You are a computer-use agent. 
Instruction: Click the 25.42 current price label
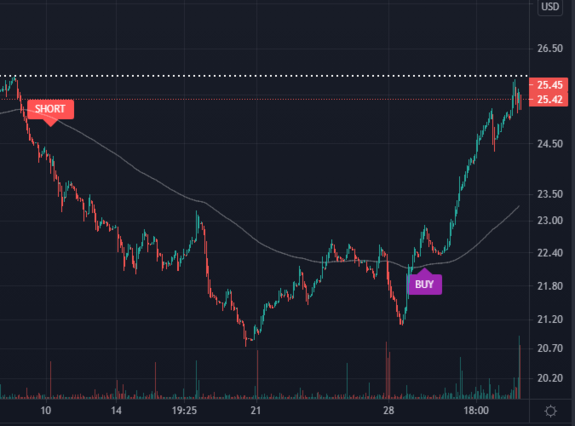click(x=549, y=99)
